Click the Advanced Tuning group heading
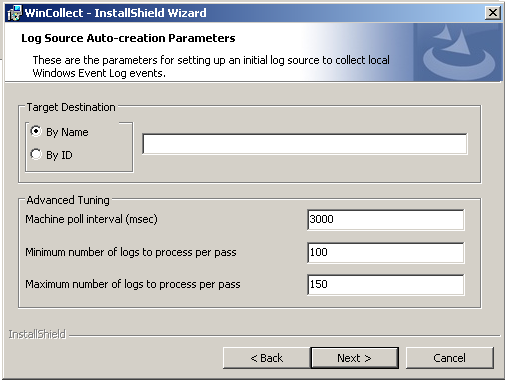Screen dimensions: 505x381 pos(68,200)
